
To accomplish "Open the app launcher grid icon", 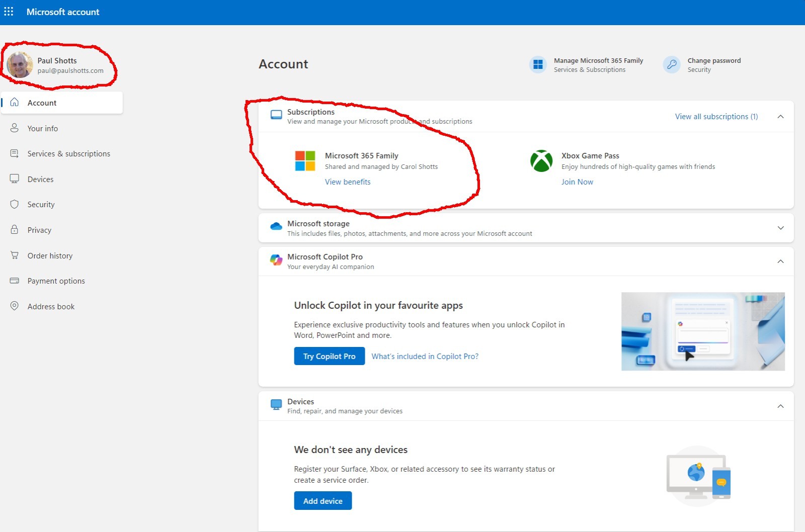I will (9, 12).
